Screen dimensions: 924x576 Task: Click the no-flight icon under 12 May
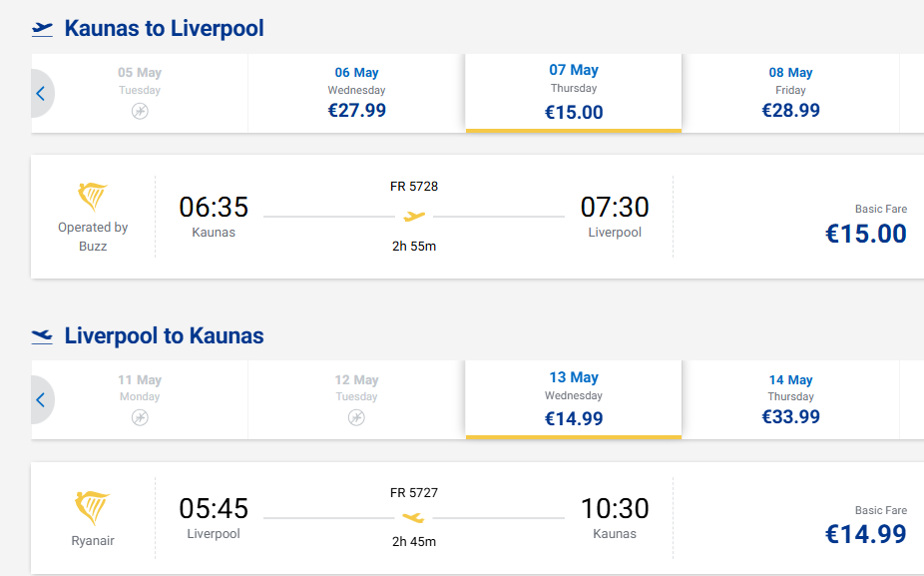point(356,417)
